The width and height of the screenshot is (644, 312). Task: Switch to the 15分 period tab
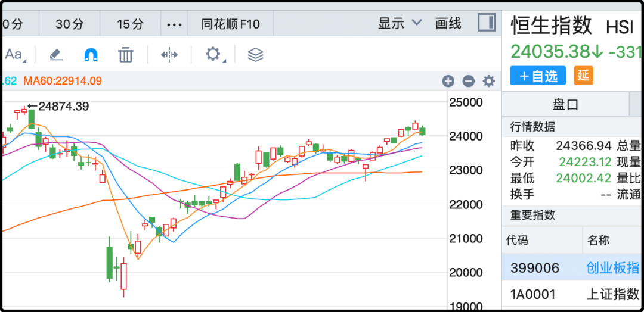click(x=131, y=24)
